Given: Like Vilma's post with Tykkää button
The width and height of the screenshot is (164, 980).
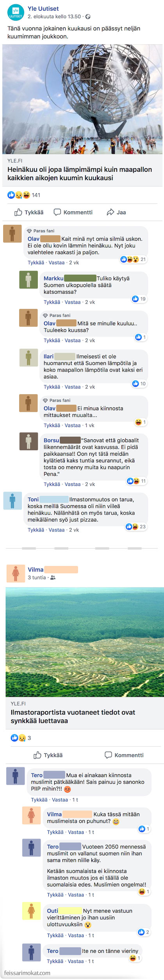Looking at the screenshot, I should [48, 755].
